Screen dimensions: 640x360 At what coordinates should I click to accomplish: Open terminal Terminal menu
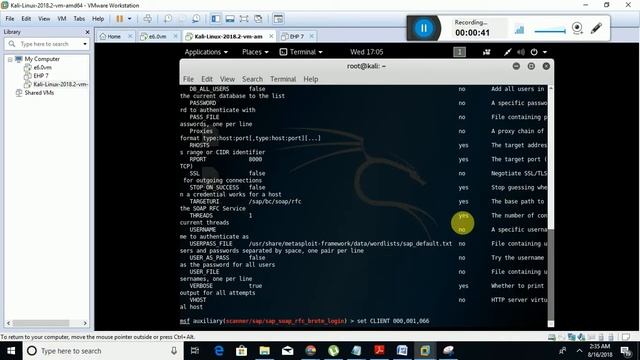point(283,79)
